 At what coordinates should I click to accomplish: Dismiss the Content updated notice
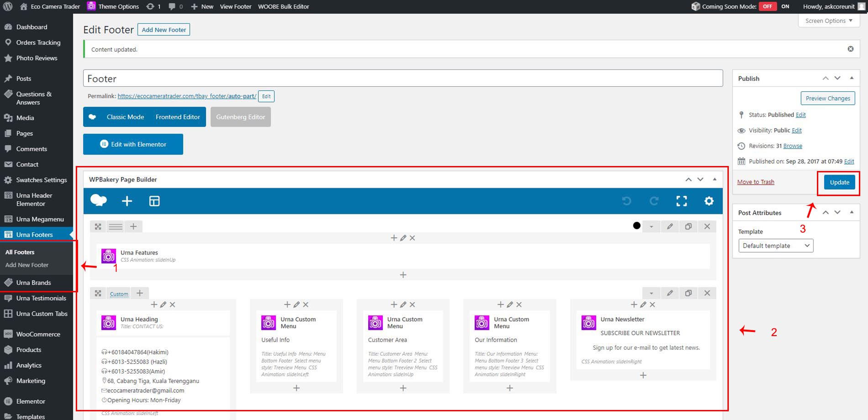(x=851, y=49)
